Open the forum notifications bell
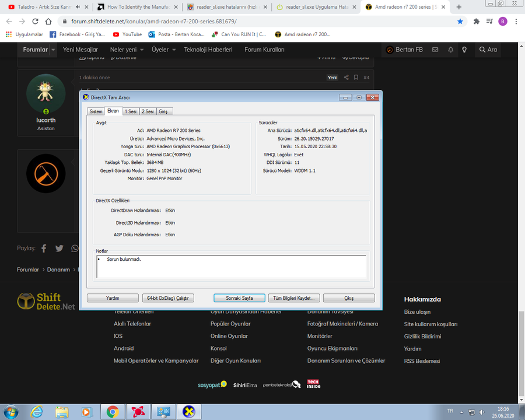Screen dimensions: 525x420 451,50
